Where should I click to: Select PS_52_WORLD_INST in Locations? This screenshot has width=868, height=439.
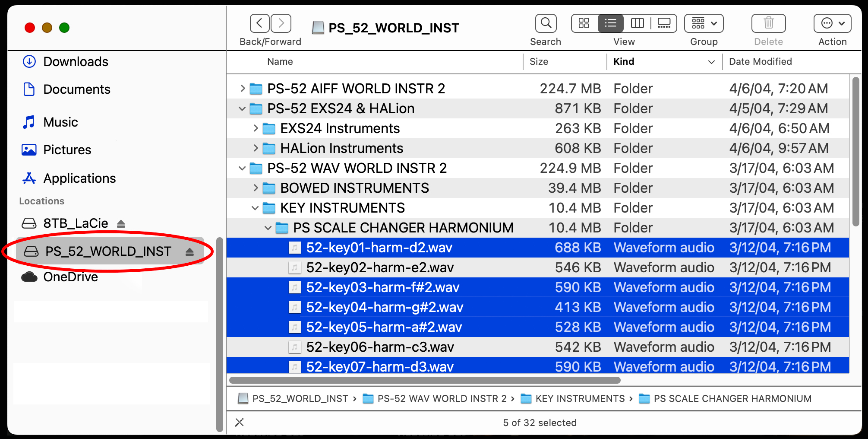point(110,251)
